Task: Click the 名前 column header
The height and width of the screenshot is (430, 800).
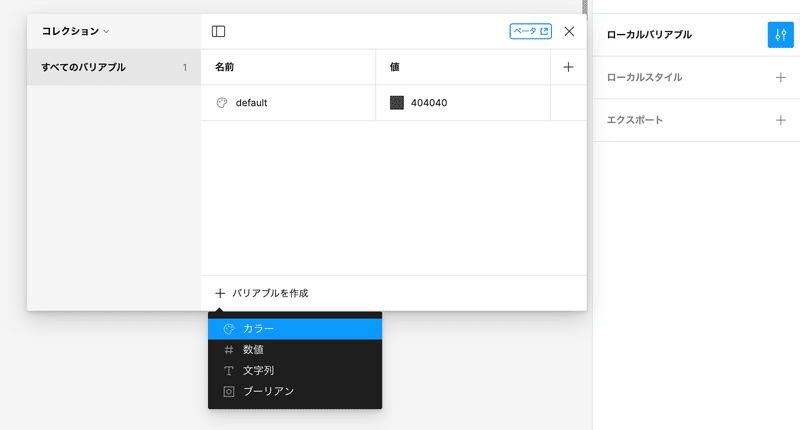Action: click(225, 67)
